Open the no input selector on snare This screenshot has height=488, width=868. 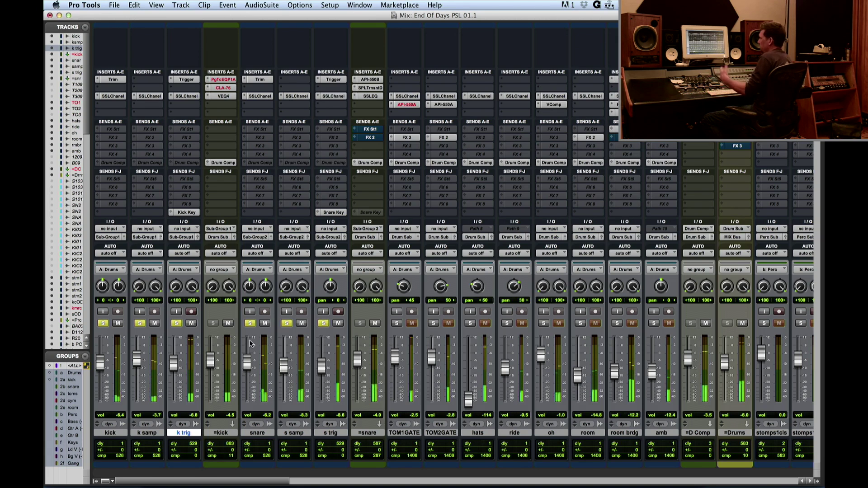pyautogui.click(x=257, y=229)
